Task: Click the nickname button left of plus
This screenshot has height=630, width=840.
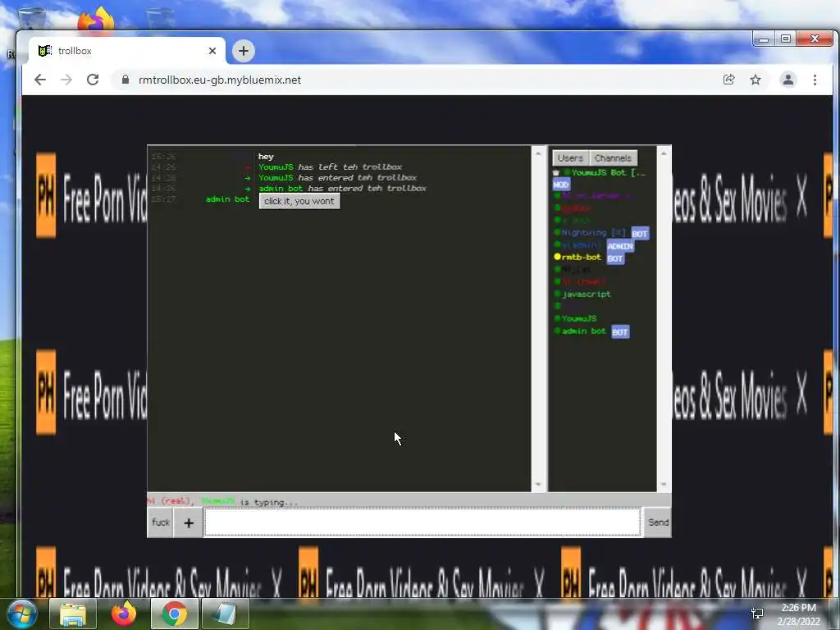Action: [x=160, y=523]
